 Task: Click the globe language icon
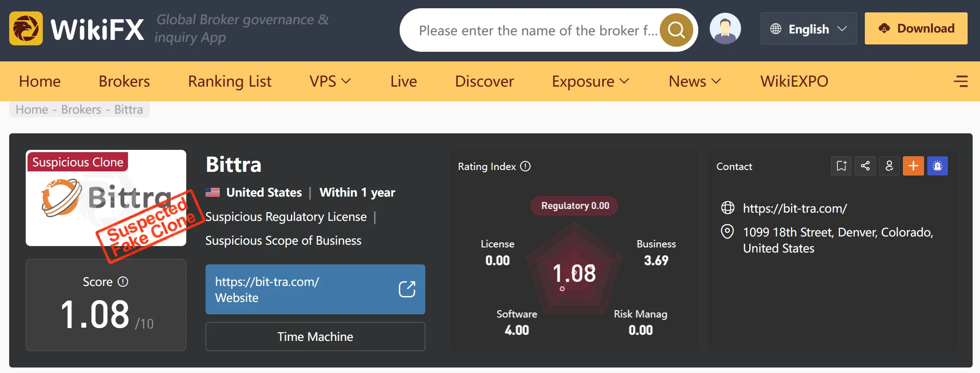click(x=776, y=29)
